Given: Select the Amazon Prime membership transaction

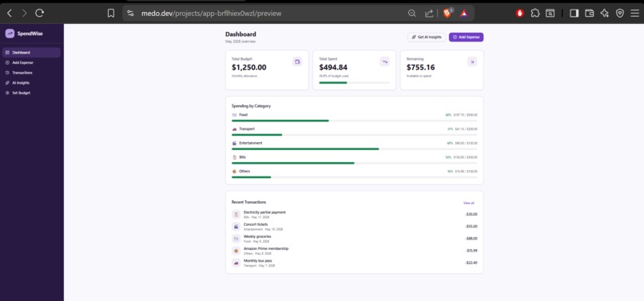Looking at the screenshot, I should (x=355, y=251).
